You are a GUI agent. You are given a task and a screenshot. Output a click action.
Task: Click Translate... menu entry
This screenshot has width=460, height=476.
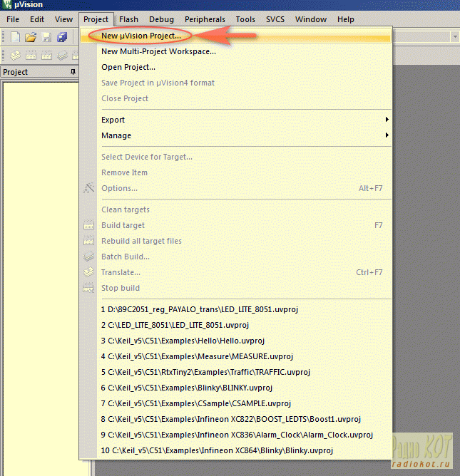tap(235, 272)
